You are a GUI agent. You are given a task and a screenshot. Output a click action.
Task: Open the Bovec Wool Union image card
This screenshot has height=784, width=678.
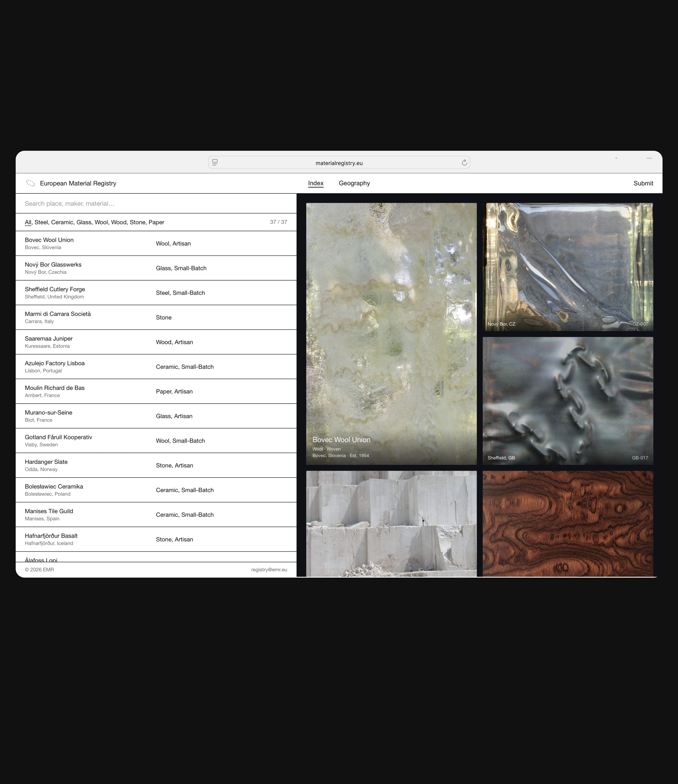[391, 334]
